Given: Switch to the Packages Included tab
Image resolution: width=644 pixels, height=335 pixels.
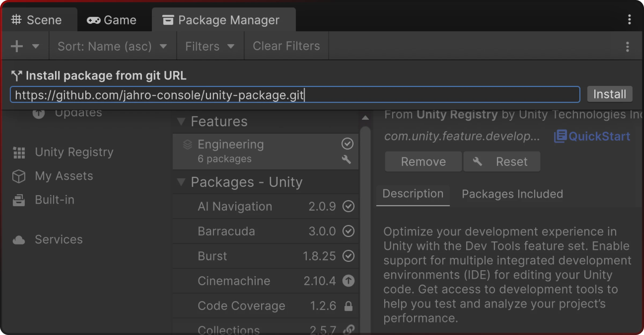Looking at the screenshot, I should pos(512,194).
